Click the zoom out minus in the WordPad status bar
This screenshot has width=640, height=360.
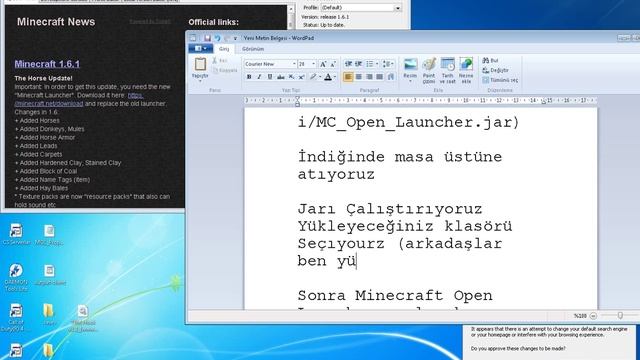593,316
